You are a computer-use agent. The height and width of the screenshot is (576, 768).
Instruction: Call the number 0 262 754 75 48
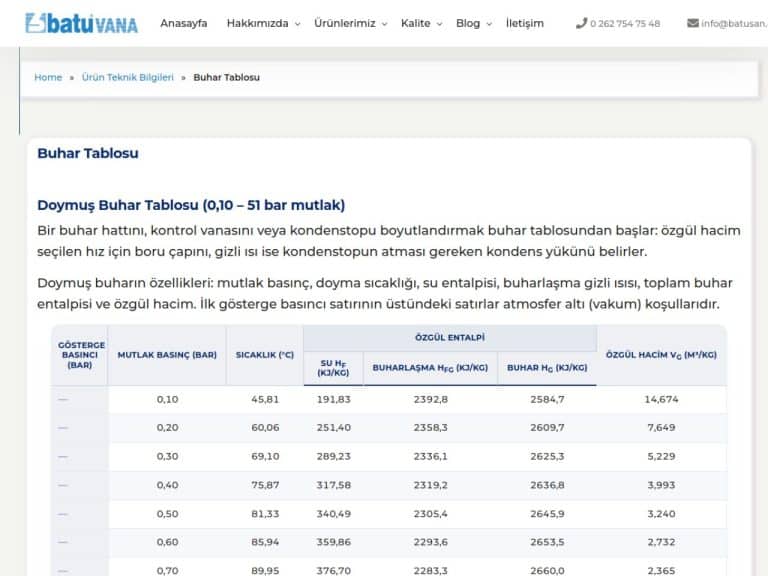(x=625, y=24)
